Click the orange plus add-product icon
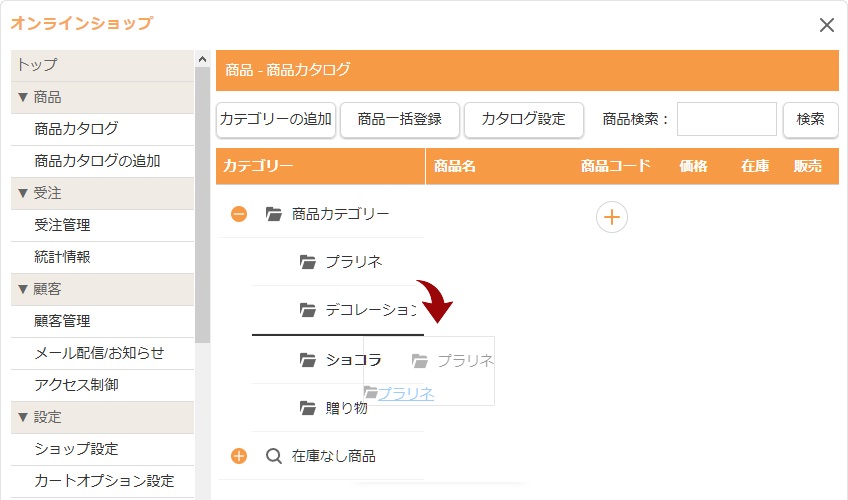 click(612, 216)
